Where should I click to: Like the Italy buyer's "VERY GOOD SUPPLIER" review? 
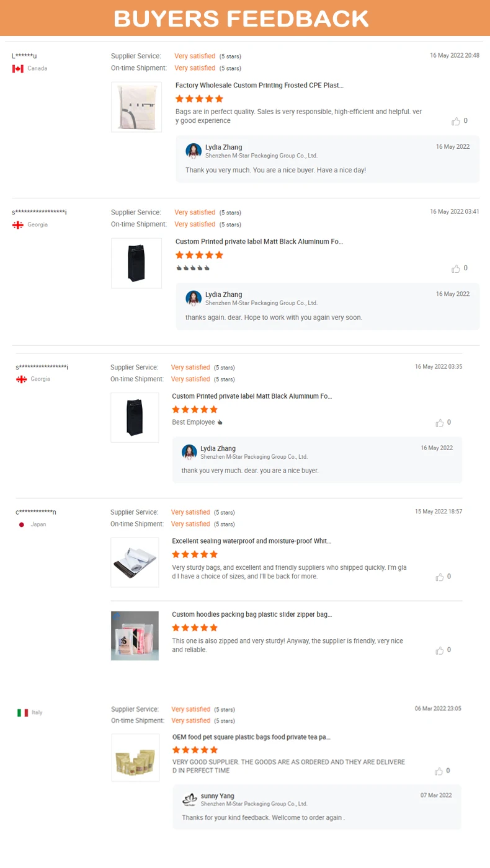coord(439,771)
